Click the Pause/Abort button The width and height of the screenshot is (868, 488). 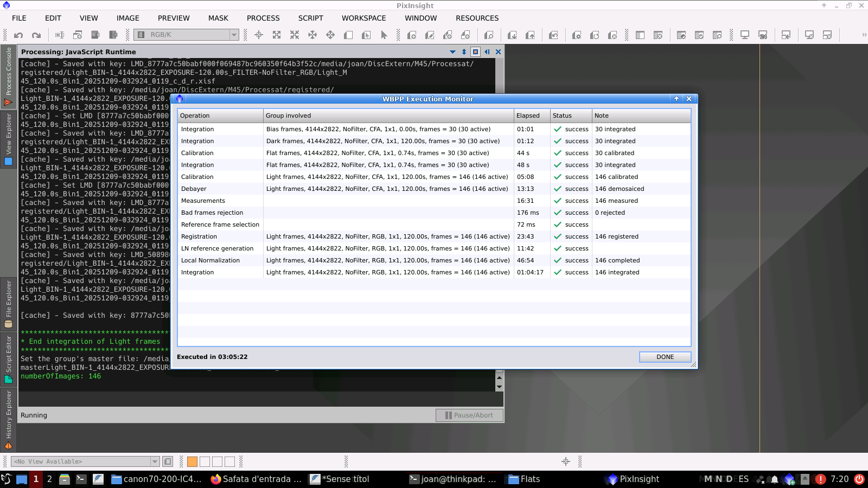[x=469, y=415]
